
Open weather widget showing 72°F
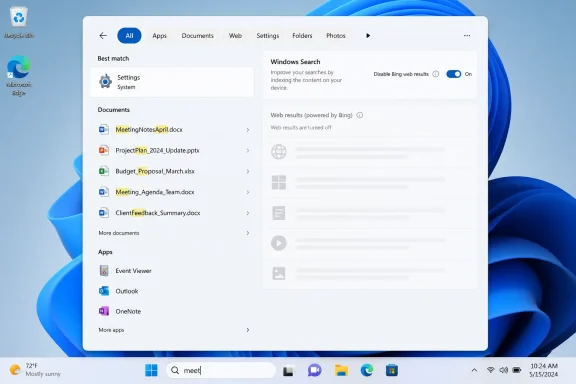[35, 370]
